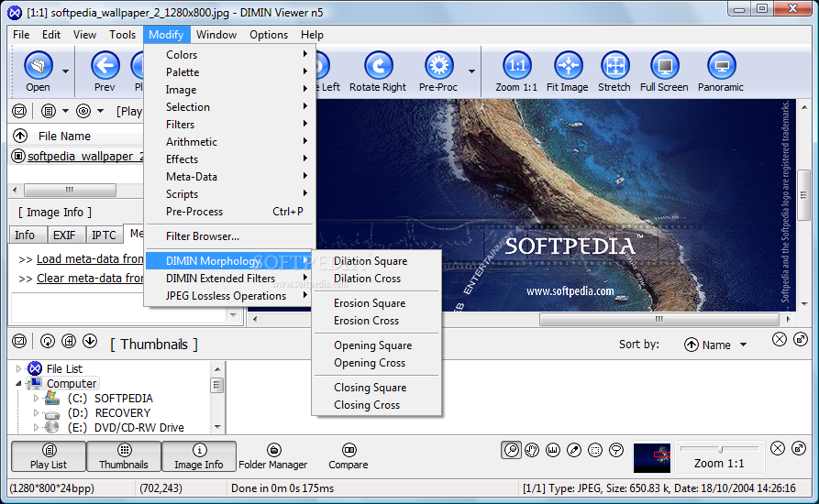
Task: Select the lasso selection tool
Action: coord(616,450)
